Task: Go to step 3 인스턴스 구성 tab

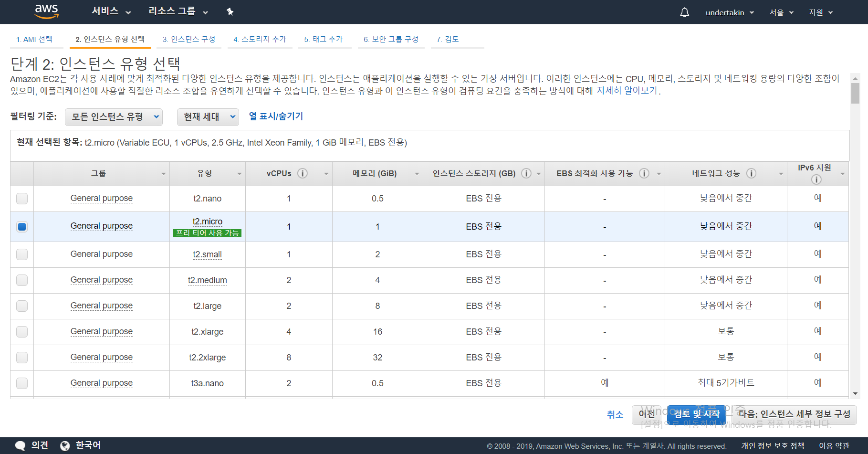Action: coord(189,39)
